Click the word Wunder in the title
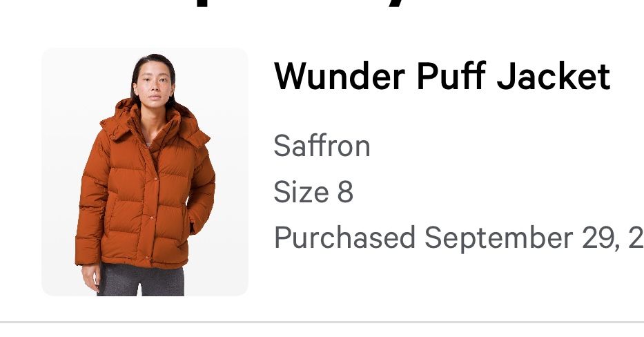 (x=339, y=76)
